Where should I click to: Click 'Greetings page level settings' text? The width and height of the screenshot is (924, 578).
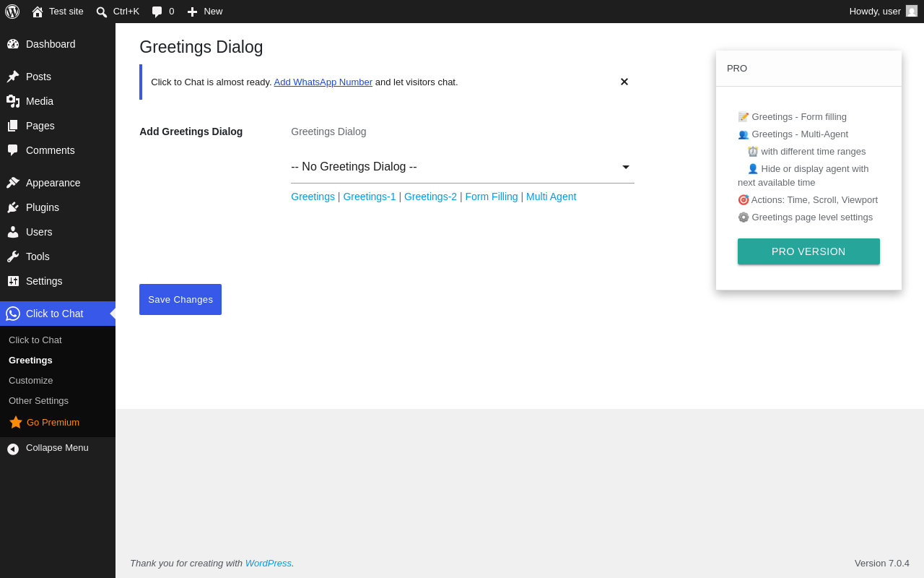pos(812,217)
